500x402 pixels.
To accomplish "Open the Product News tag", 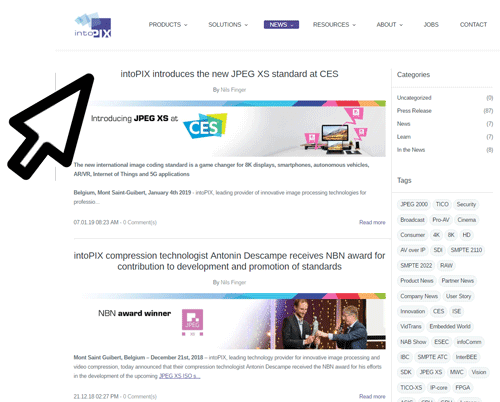I will pyautogui.click(x=417, y=281).
